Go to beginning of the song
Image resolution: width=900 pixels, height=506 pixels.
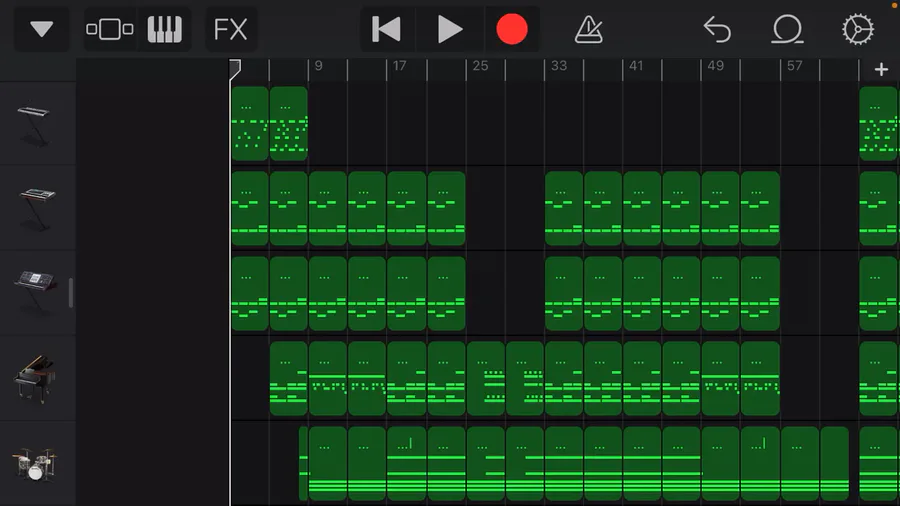pos(386,29)
